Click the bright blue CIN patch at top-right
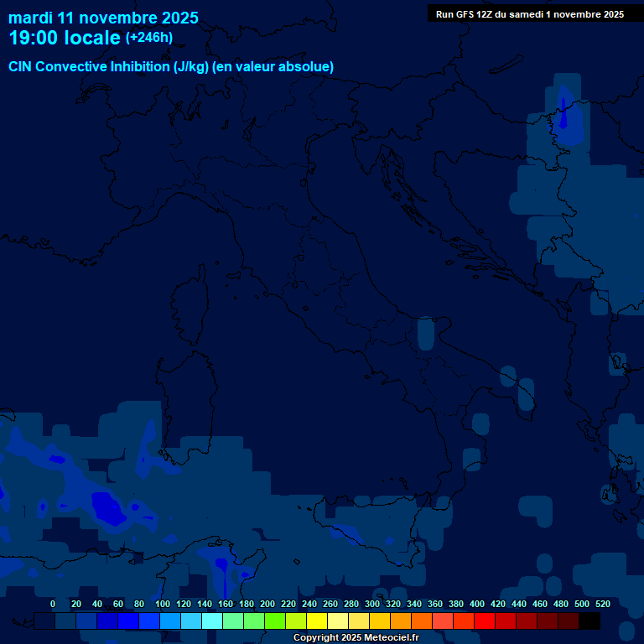Image resolution: width=644 pixels, height=644 pixels. pos(563,113)
